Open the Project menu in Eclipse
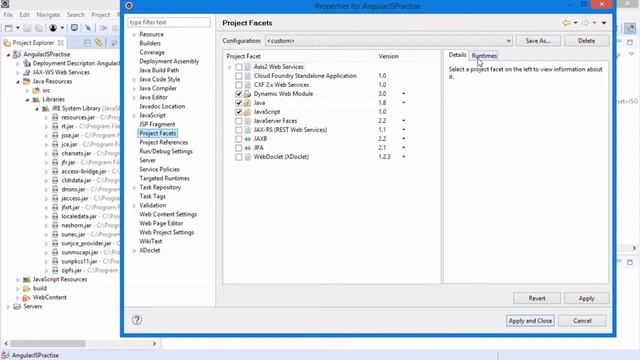640x360 pixels. tap(100, 15)
